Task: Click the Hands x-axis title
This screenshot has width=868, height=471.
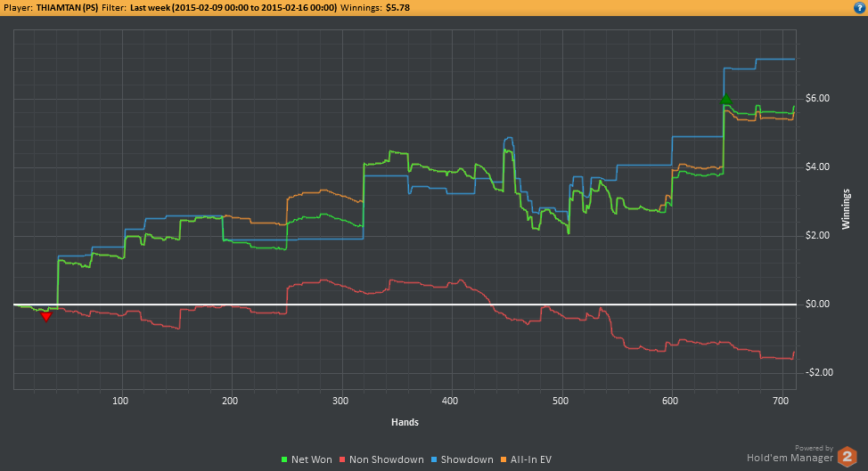Action: tap(405, 422)
